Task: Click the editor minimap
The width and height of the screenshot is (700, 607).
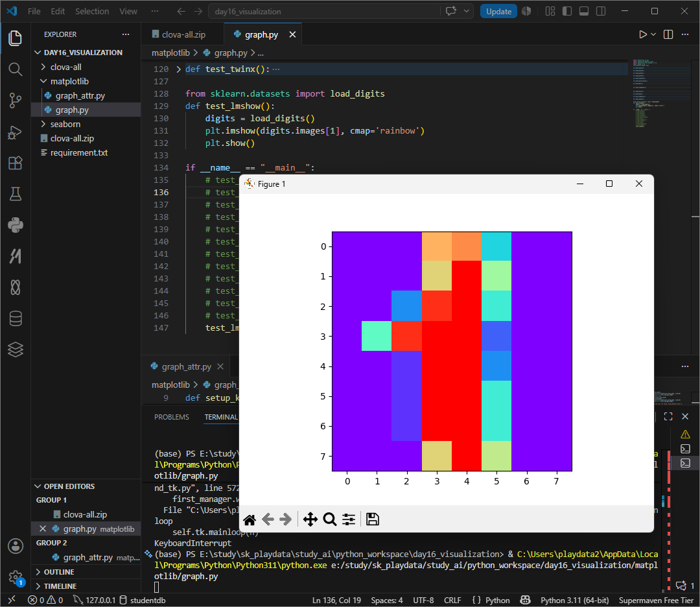Action: (662, 93)
